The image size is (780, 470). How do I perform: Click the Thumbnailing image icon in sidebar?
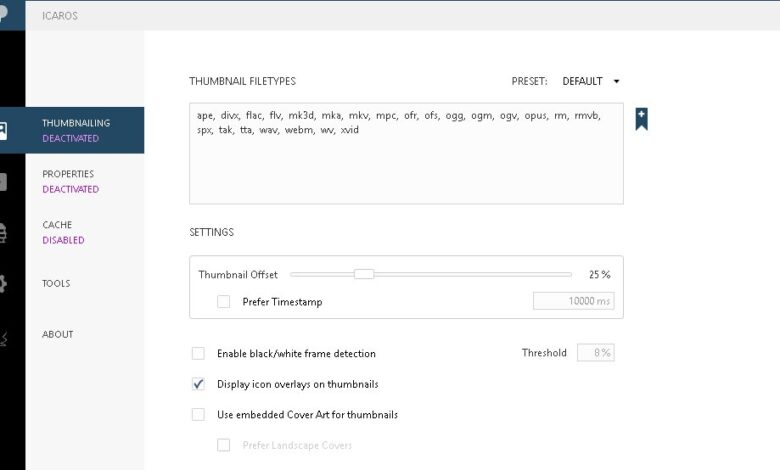click(x=4, y=131)
